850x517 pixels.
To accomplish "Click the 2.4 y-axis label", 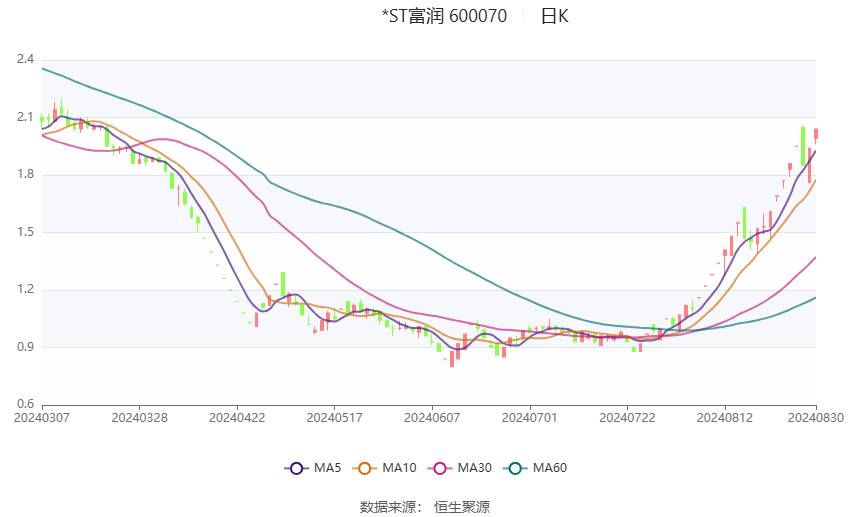I will point(25,59).
